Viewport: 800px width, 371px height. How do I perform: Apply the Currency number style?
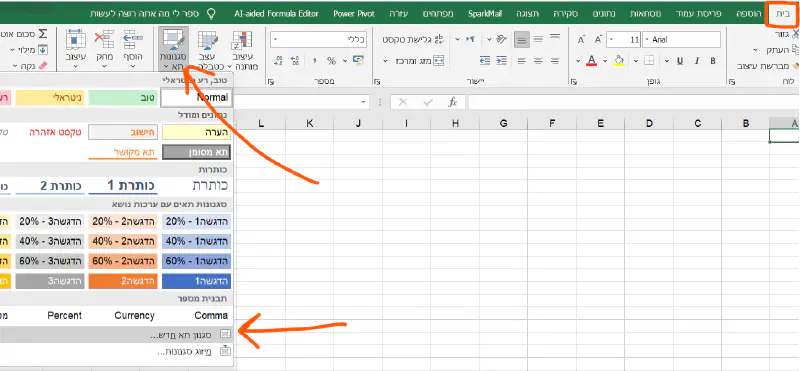click(134, 315)
